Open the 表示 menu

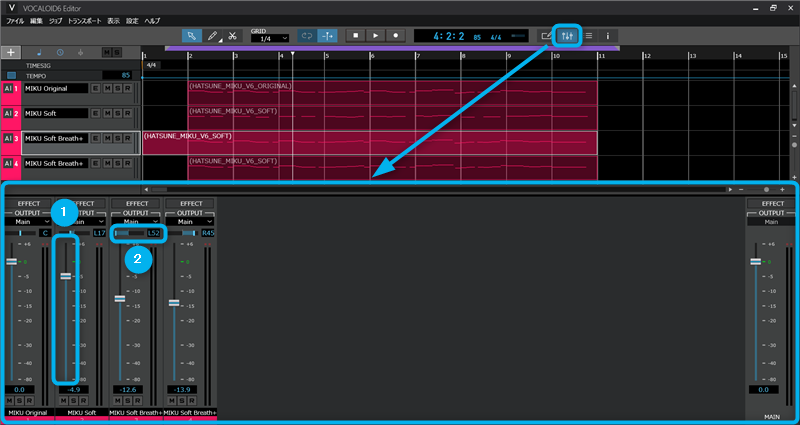pos(113,21)
